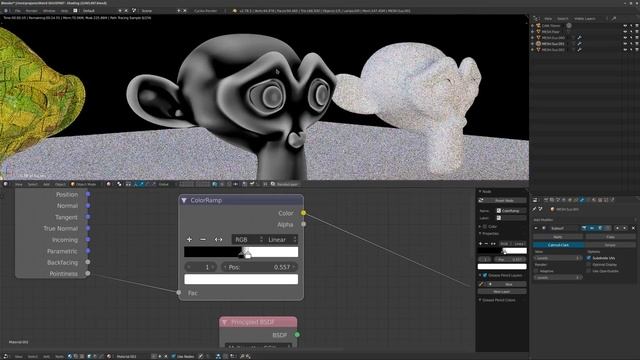Screen dimensions: 640x360
Task: Toggle Subsurf modifier viewport eye icon
Action: [592, 228]
